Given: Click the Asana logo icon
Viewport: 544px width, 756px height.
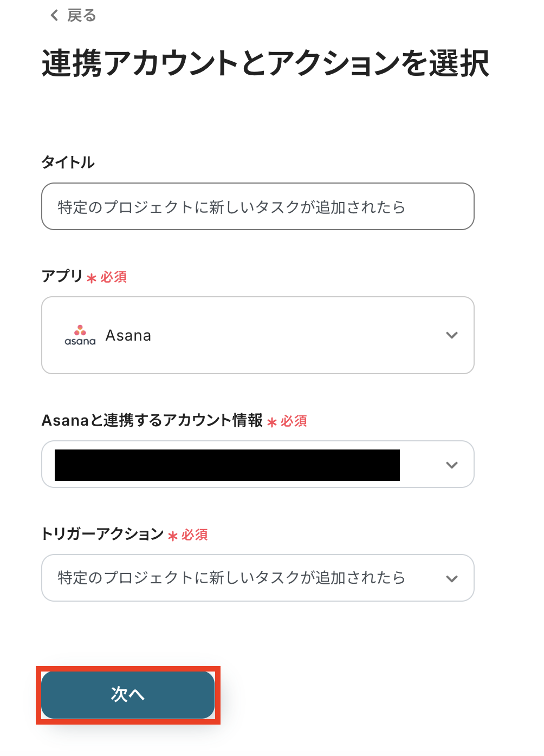Looking at the screenshot, I should click(x=80, y=335).
